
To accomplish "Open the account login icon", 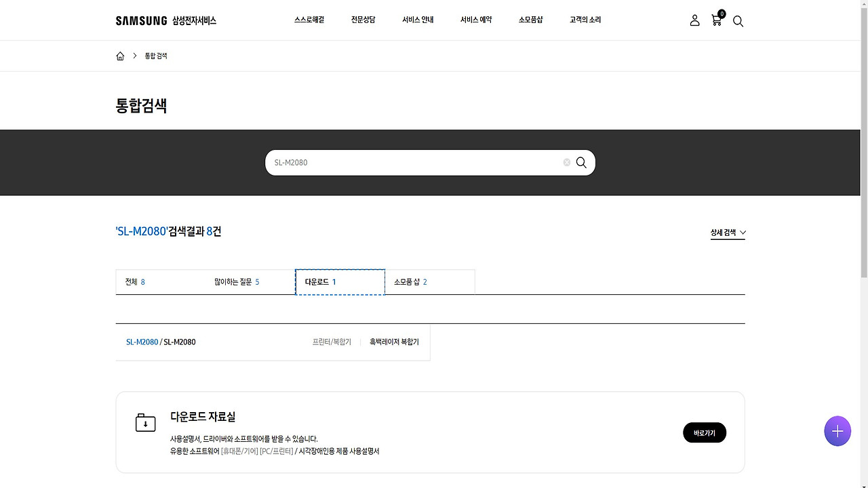I will [x=694, y=20].
